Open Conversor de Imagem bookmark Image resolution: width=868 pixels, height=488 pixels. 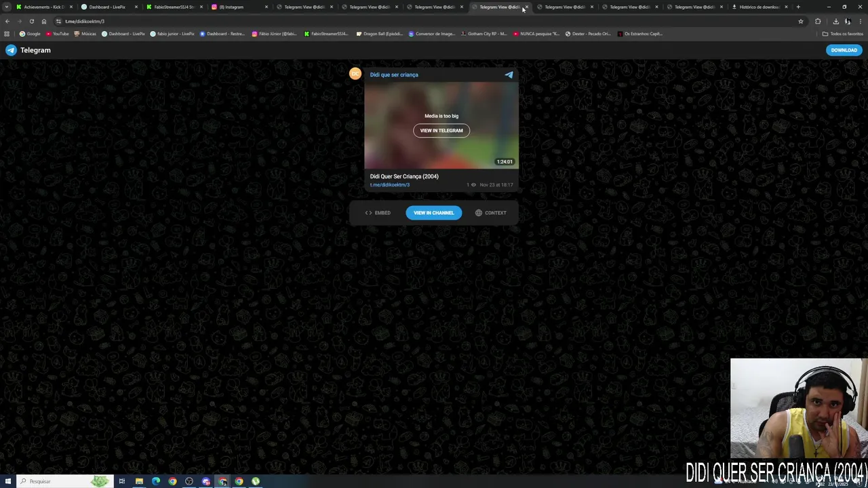(x=431, y=33)
